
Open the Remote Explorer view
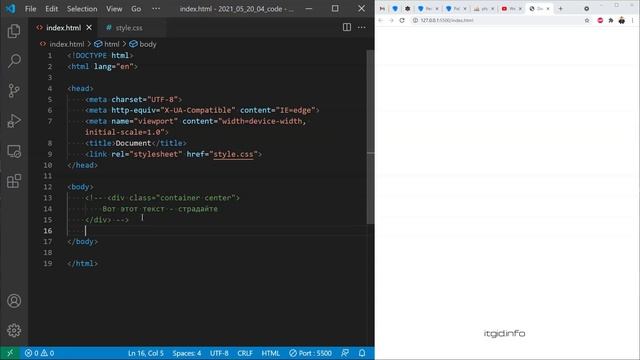tap(14, 151)
